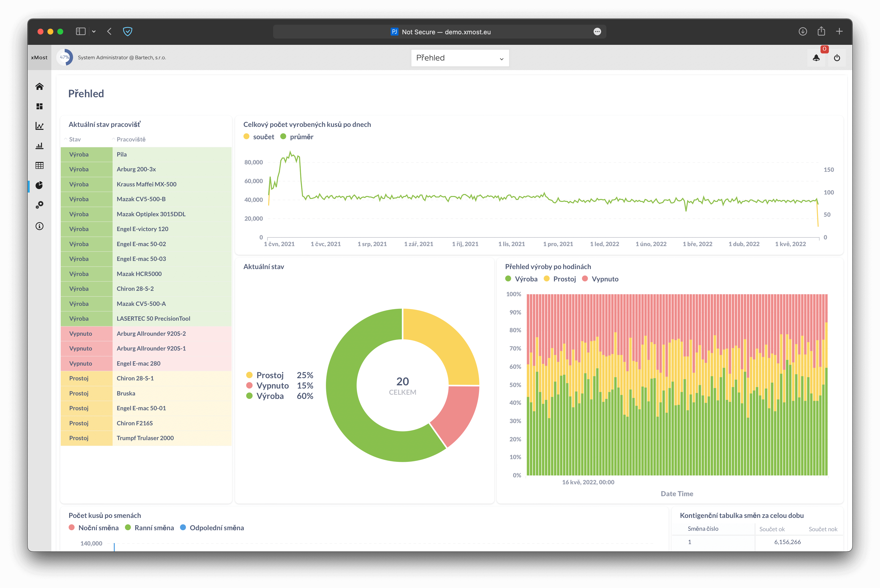
Task: Toggle Výroba series in hourly chart legend
Action: [x=521, y=279]
